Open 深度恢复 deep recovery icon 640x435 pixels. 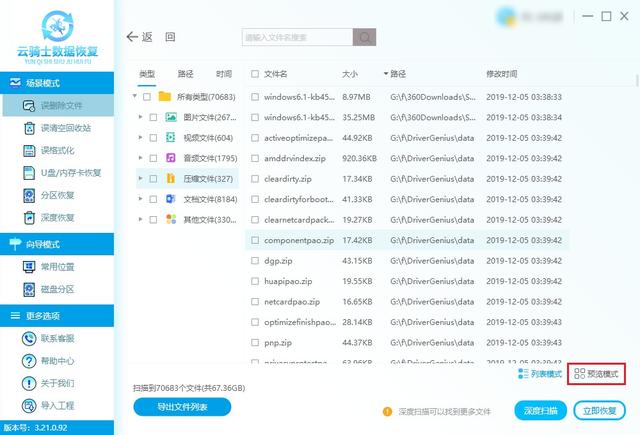coord(29,218)
